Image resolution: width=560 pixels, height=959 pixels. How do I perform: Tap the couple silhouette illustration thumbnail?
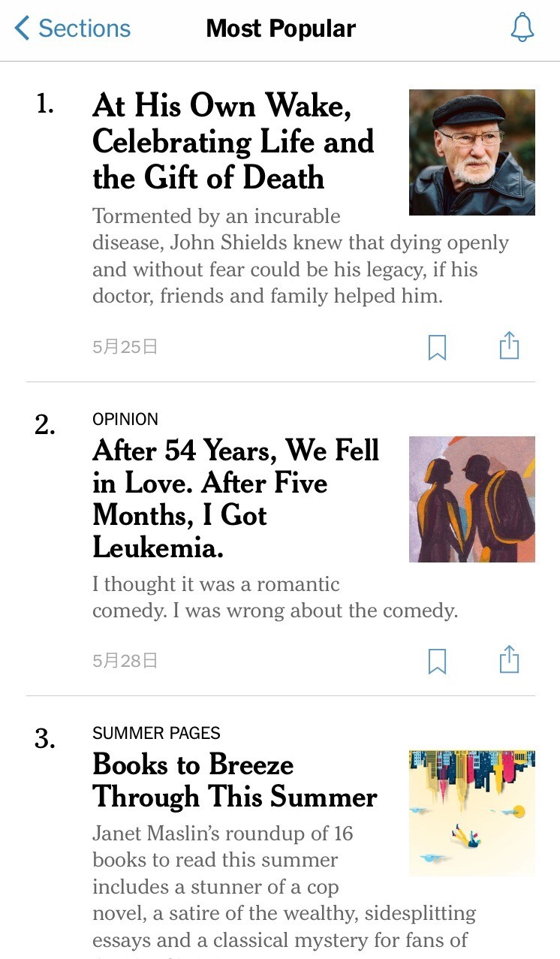tap(471, 499)
